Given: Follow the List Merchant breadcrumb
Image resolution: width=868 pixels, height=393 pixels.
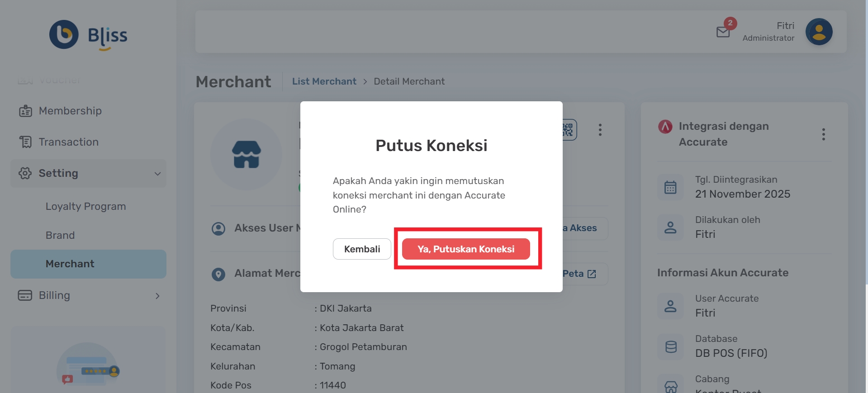Looking at the screenshot, I should 324,81.
